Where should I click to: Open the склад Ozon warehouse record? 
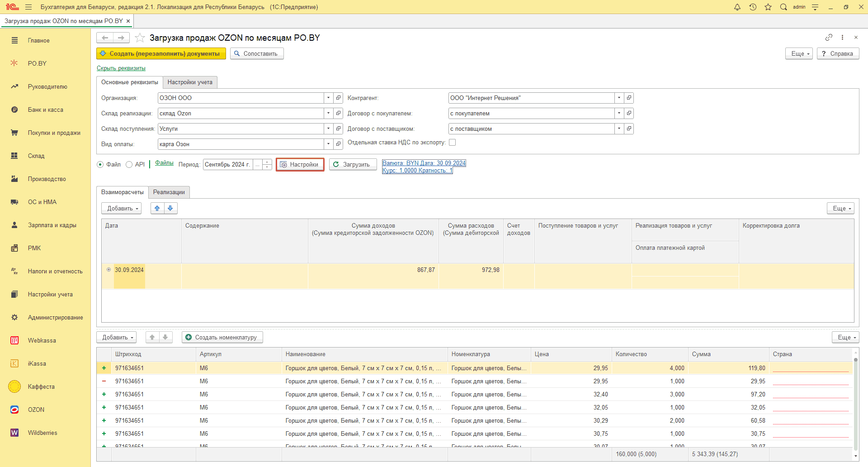338,113
